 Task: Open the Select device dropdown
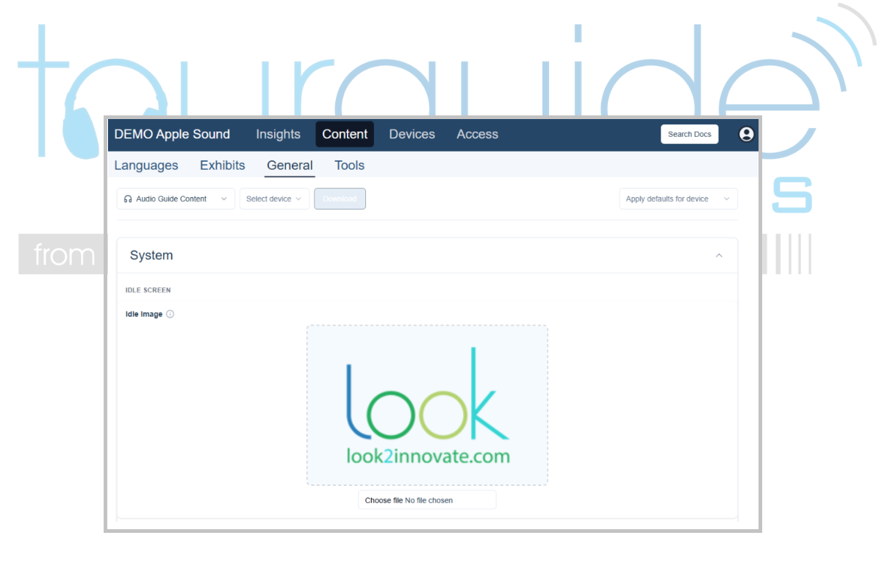pyautogui.click(x=274, y=199)
